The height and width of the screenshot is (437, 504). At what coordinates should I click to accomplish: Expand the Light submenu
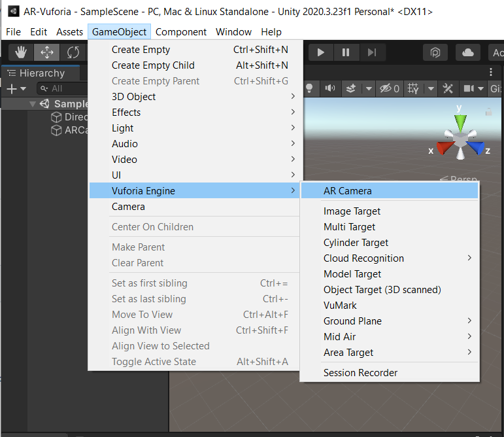tap(195, 128)
